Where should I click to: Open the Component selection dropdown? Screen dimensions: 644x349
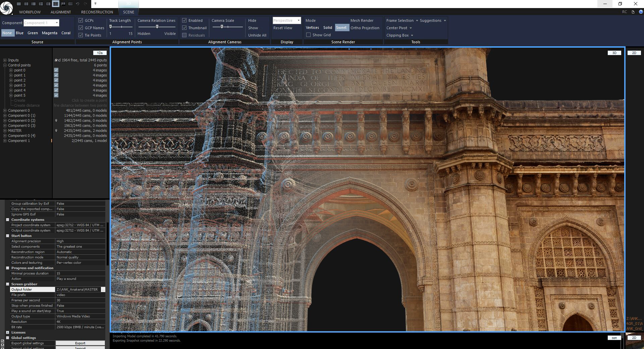pyautogui.click(x=57, y=23)
